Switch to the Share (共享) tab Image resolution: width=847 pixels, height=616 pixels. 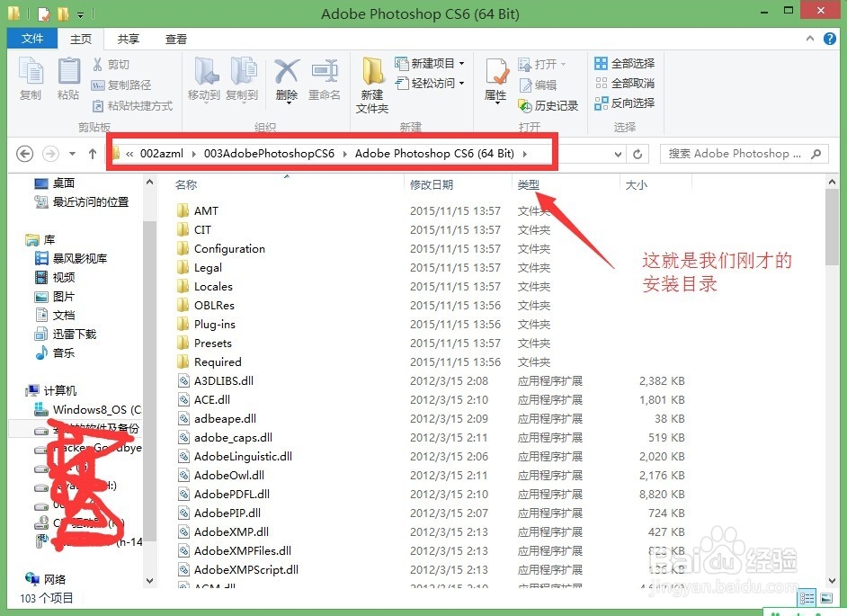[x=129, y=39]
